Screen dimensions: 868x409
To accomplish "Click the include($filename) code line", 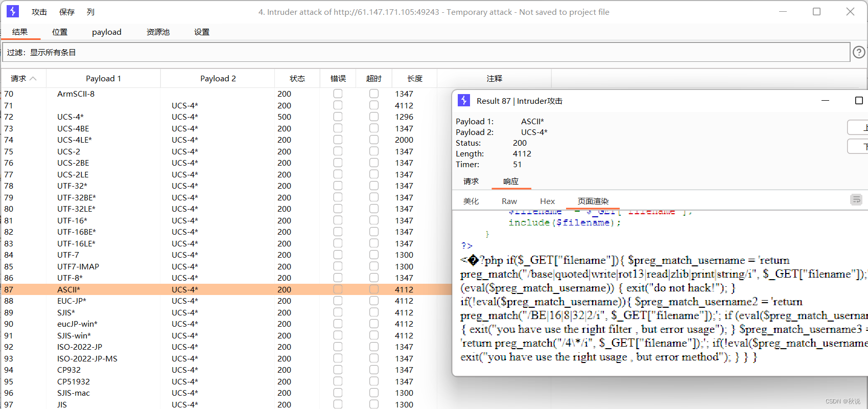I will point(565,222).
